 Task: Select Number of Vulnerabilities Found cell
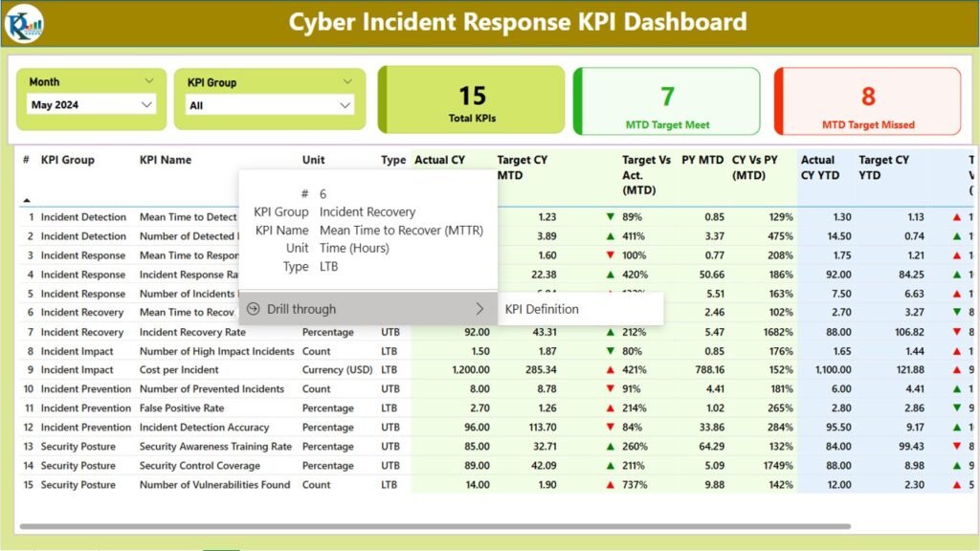[214, 485]
